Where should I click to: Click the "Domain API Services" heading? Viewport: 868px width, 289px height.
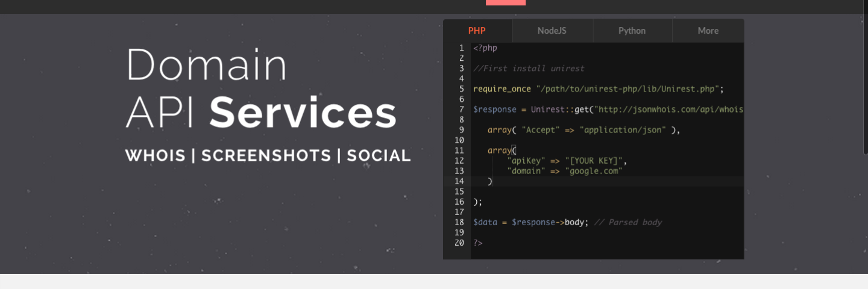[261, 89]
